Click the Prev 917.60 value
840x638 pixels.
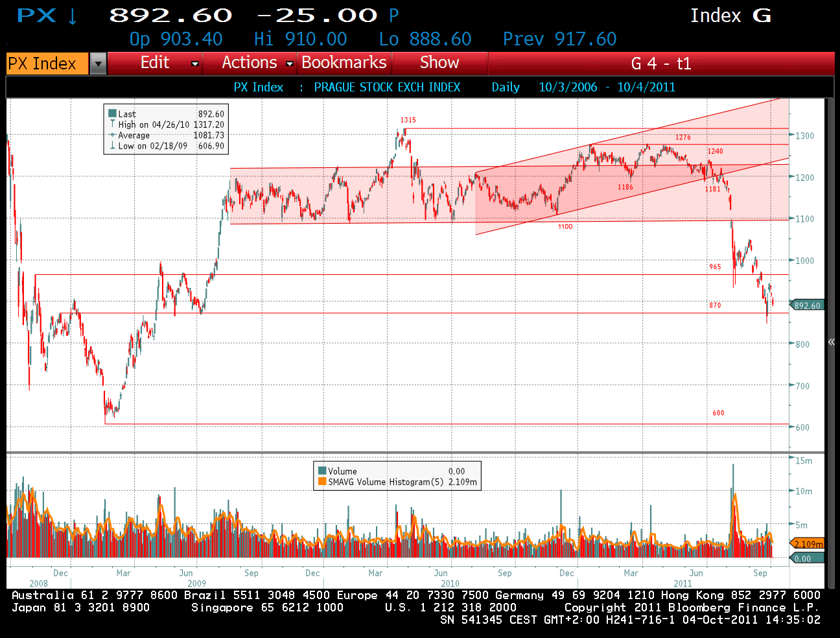point(560,39)
